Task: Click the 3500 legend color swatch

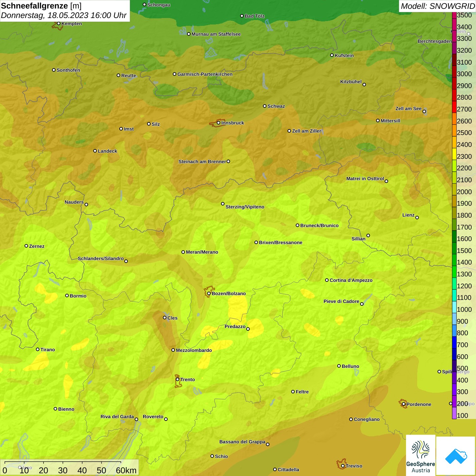Action: click(454, 15)
